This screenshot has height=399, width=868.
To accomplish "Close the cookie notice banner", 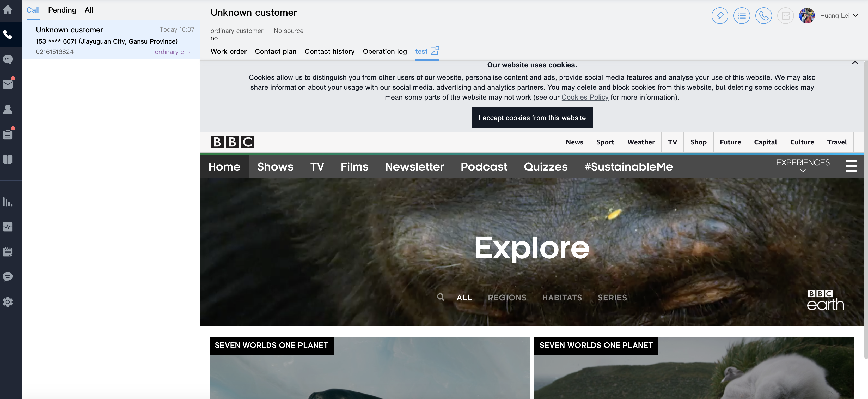I will [855, 62].
